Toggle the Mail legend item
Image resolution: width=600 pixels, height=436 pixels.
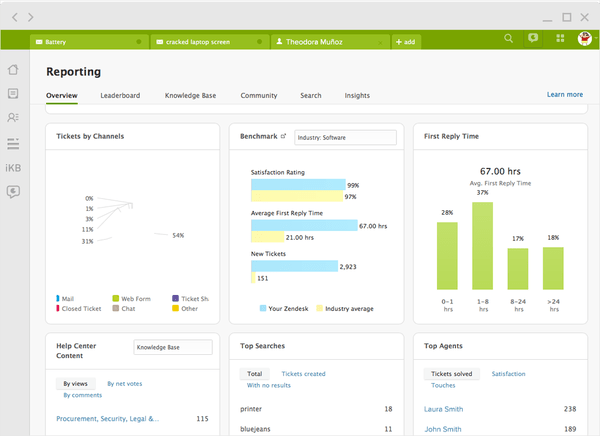tap(65, 299)
